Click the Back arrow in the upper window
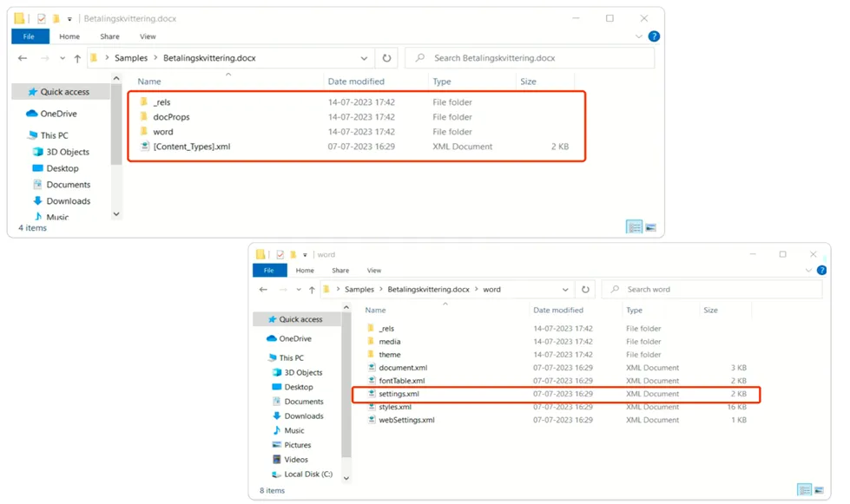 23,58
